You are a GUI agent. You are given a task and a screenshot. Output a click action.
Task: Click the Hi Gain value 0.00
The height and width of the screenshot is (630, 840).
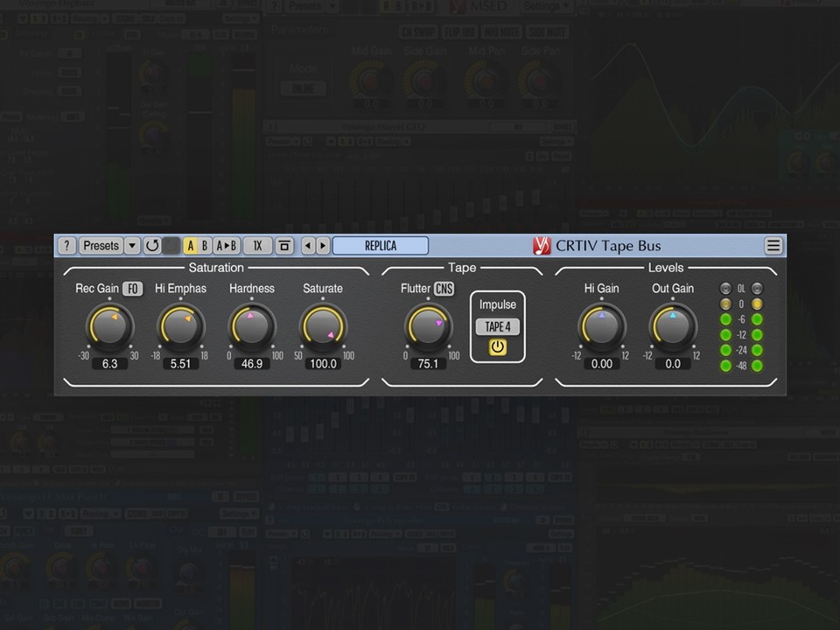click(602, 364)
